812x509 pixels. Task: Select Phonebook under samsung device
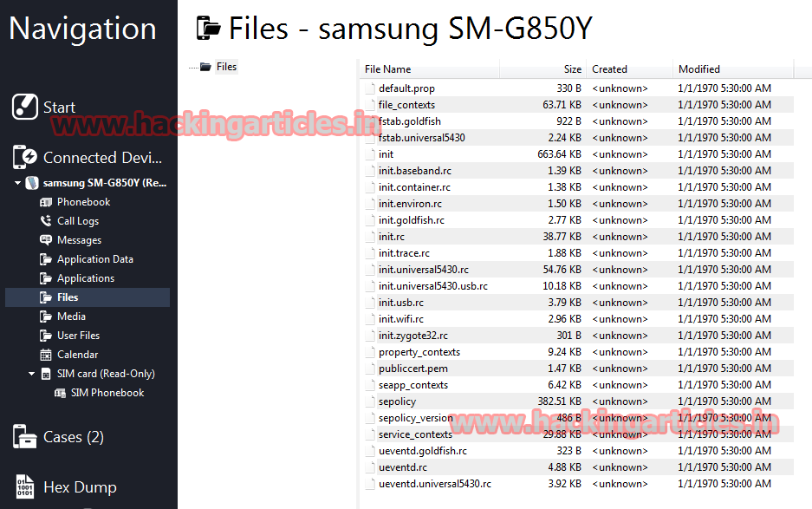point(83,202)
